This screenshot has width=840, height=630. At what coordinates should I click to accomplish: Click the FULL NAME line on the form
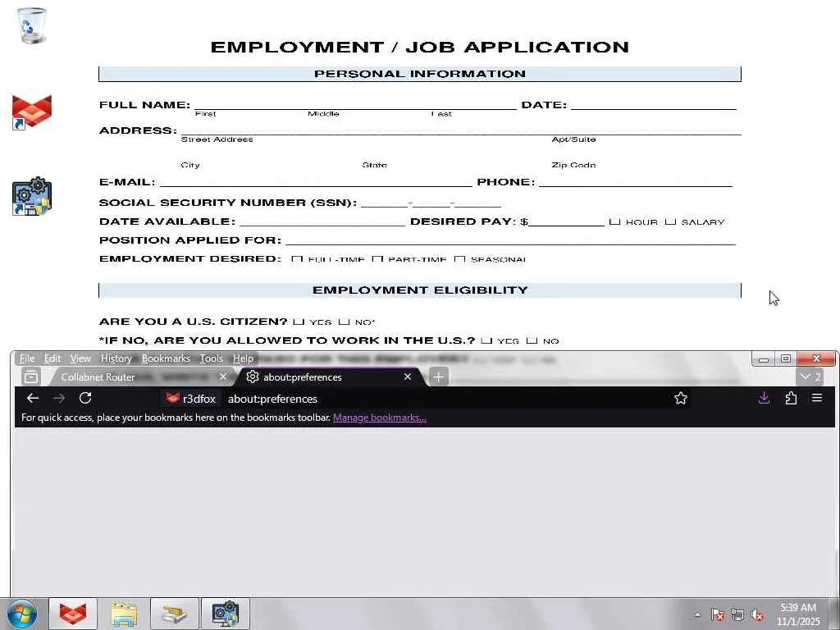coord(355,105)
